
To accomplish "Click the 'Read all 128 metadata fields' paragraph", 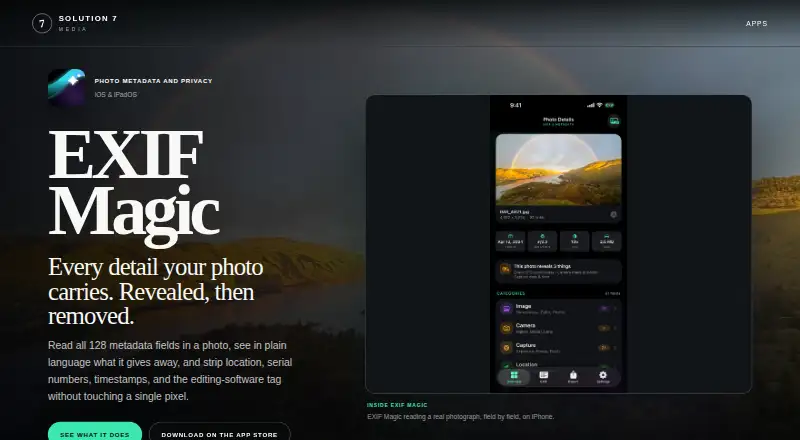I will point(170,371).
